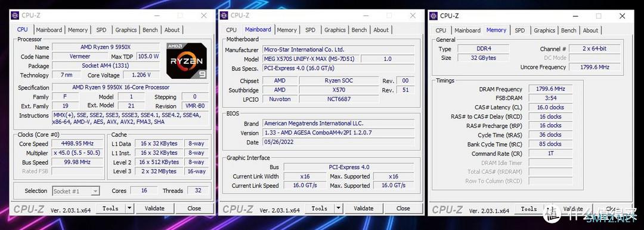Open the Tools dropdown arrow in the CPU window
The image size is (644, 230).
tap(129, 208)
